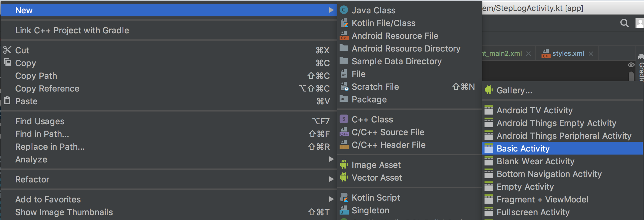Expand the Refactor submenu arrow
644x220 pixels.
331,179
